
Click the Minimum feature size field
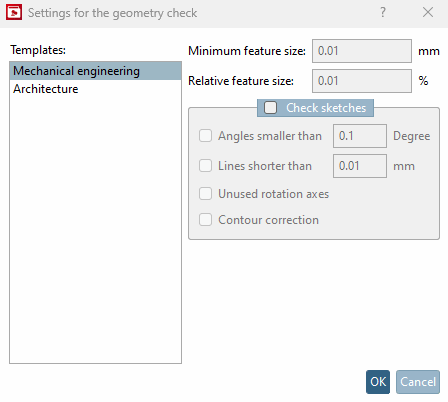coord(362,51)
